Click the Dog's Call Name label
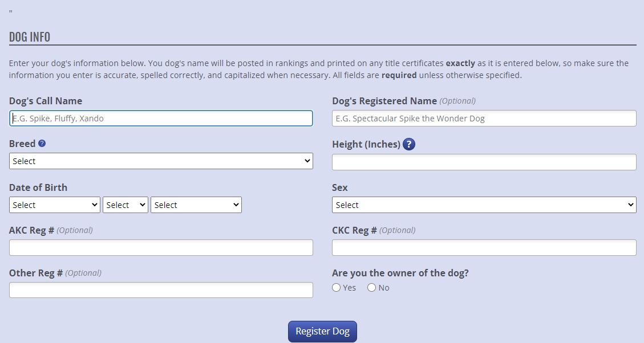This screenshot has width=644, height=343. [46, 101]
